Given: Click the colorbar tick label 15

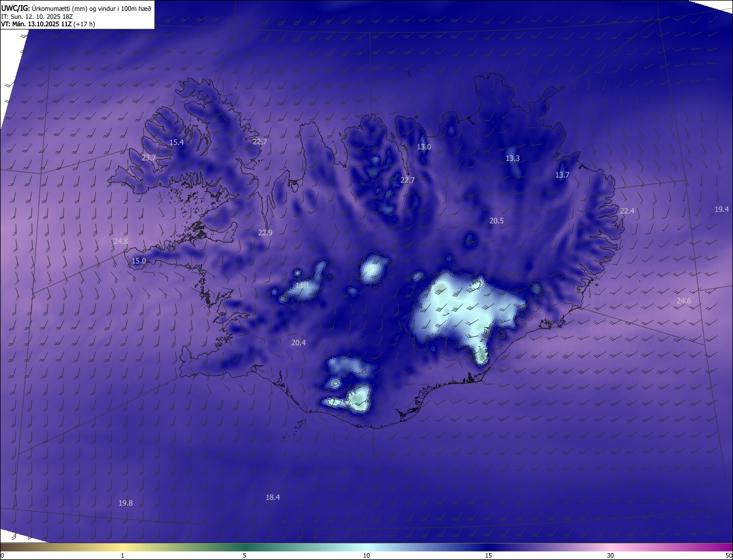Looking at the screenshot, I should pos(488,555).
